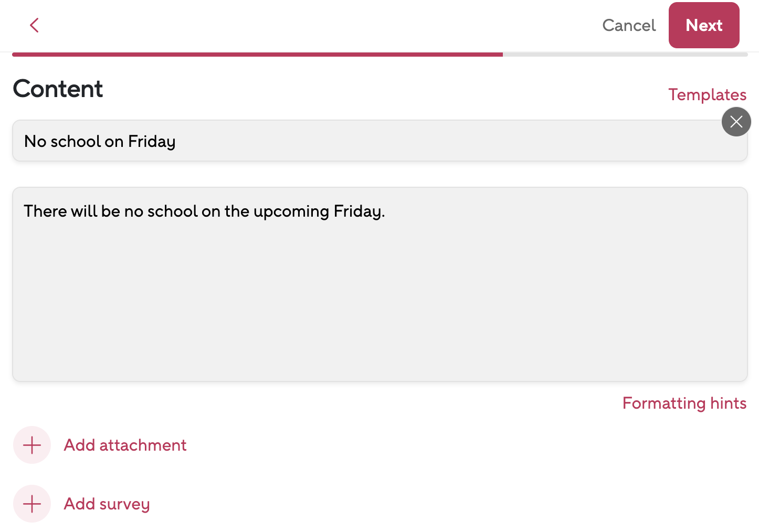Click the plus icon beside Add survey
Viewport: 759px width, 532px height.
pyautogui.click(x=32, y=504)
